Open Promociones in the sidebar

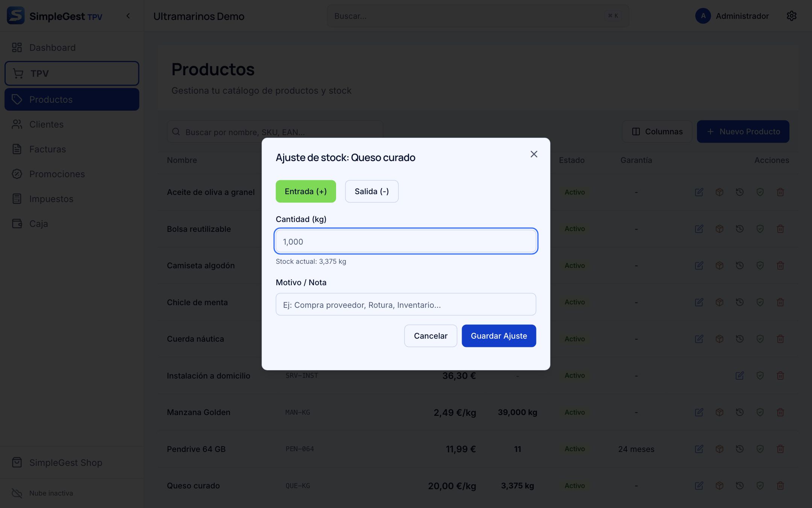click(72, 174)
